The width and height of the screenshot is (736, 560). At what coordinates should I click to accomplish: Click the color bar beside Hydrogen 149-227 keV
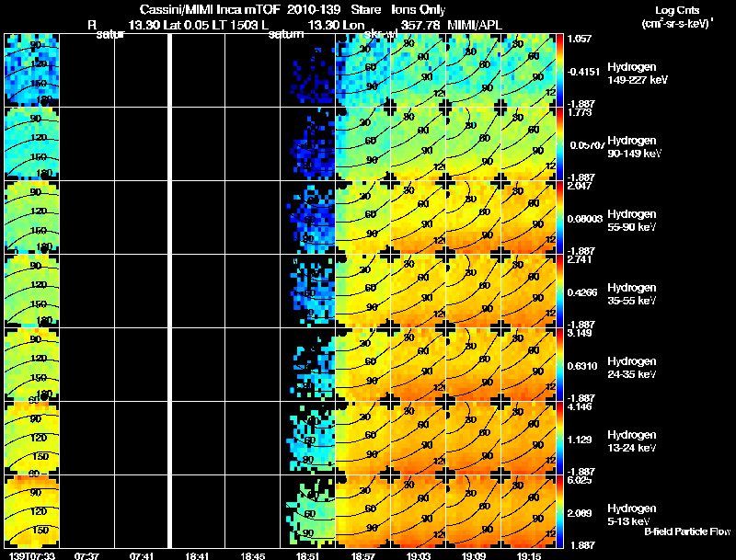coord(559,70)
